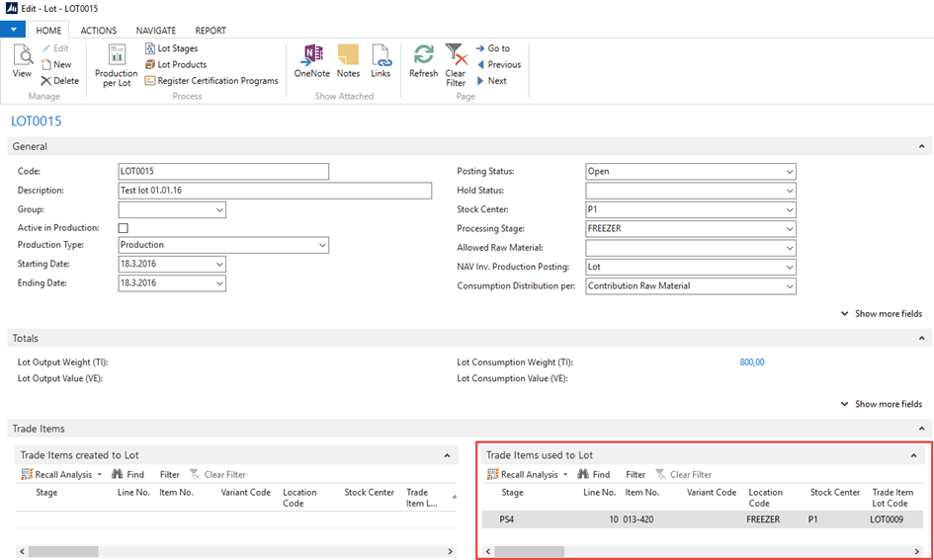
Task: Create a New lot record
Action: pos(56,64)
